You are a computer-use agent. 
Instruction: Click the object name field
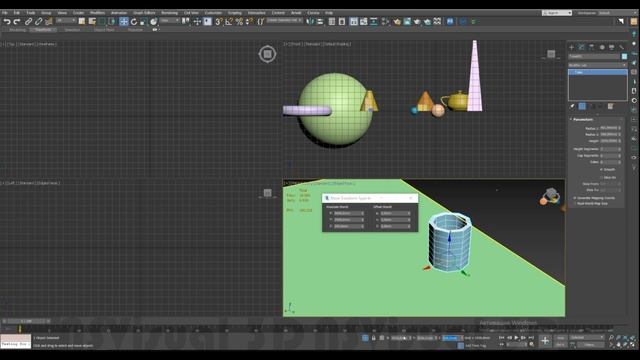pyautogui.click(x=594, y=57)
